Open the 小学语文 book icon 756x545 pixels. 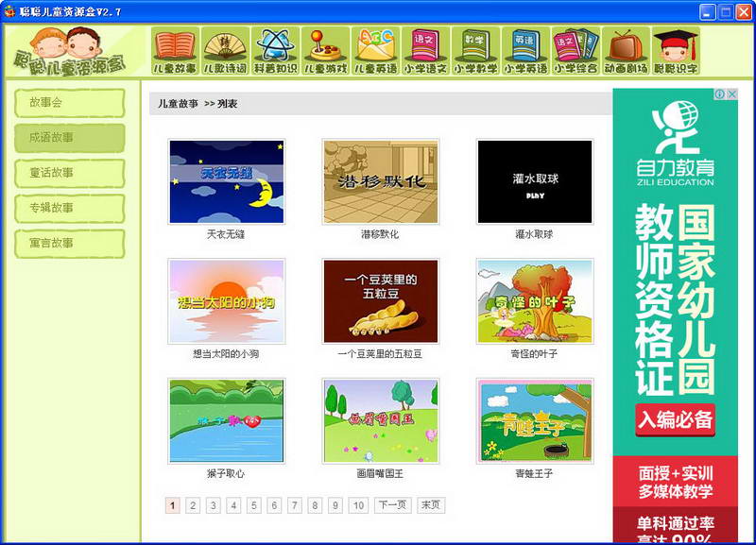point(426,51)
